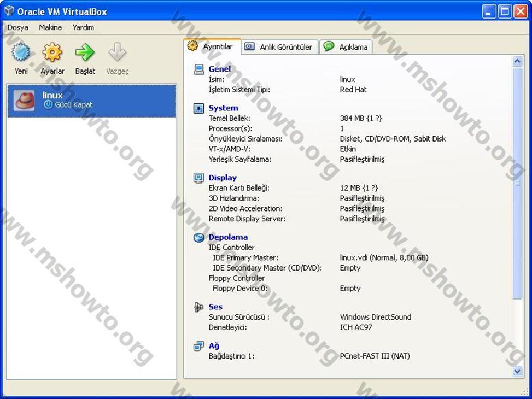Click the Depolama section disk icon

pos(199,238)
